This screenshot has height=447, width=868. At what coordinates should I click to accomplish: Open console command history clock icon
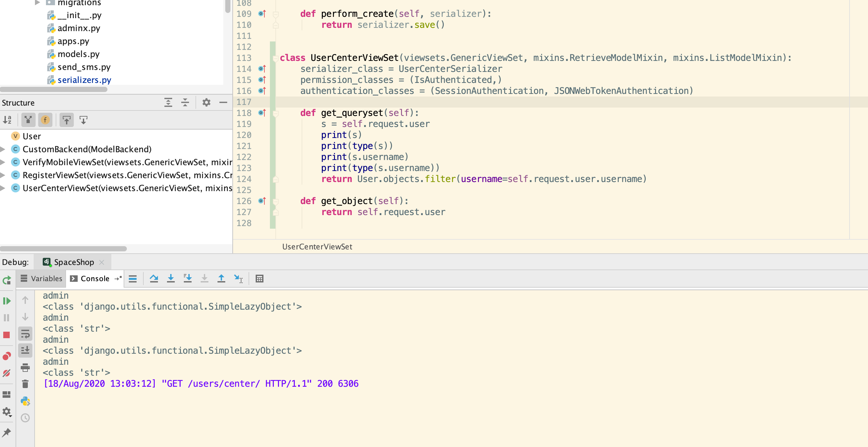[x=25, y=418]
